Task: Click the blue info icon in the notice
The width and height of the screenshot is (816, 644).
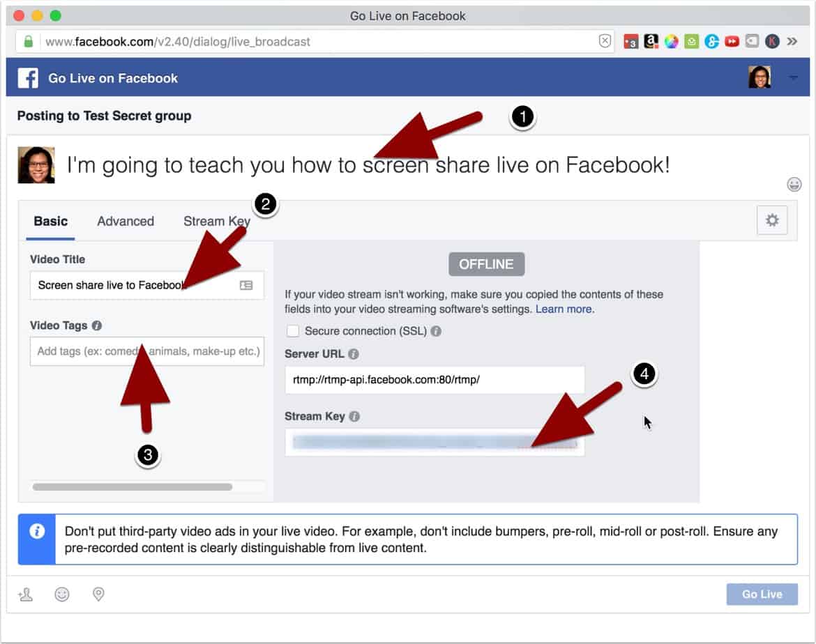Action: coord(37,531)
